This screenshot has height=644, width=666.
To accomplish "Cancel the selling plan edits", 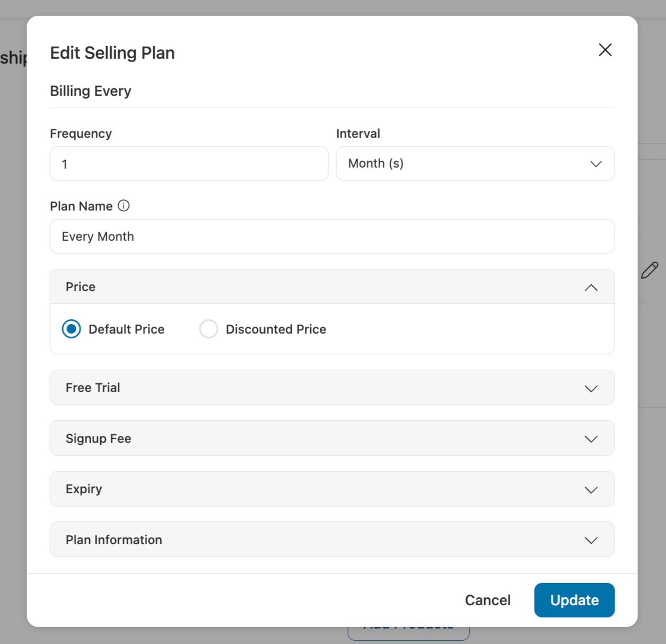I will pyautogui.click(x=487, y=600).
